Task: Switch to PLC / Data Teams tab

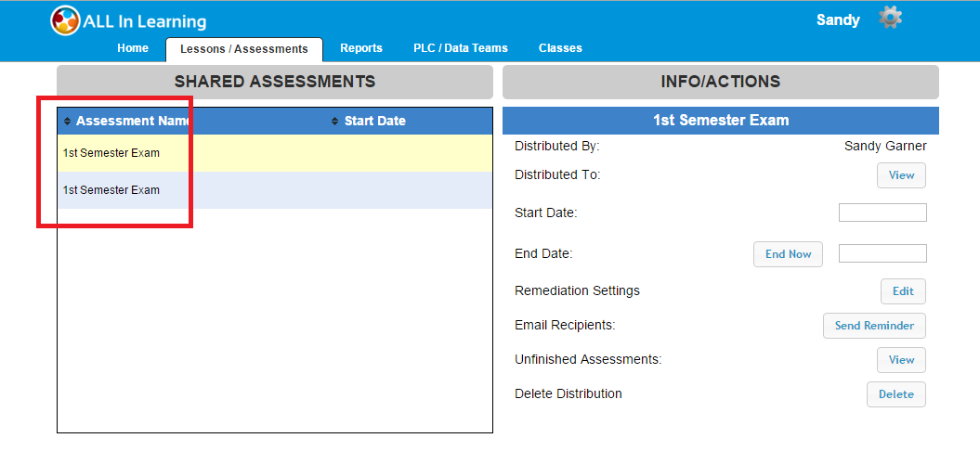Action: pos(461,48)
